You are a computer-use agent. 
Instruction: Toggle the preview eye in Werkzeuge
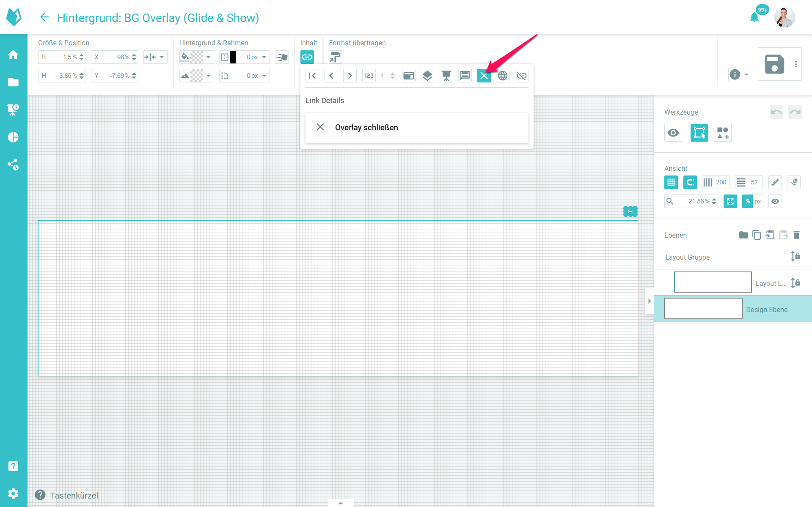click(x=673, y=133)
